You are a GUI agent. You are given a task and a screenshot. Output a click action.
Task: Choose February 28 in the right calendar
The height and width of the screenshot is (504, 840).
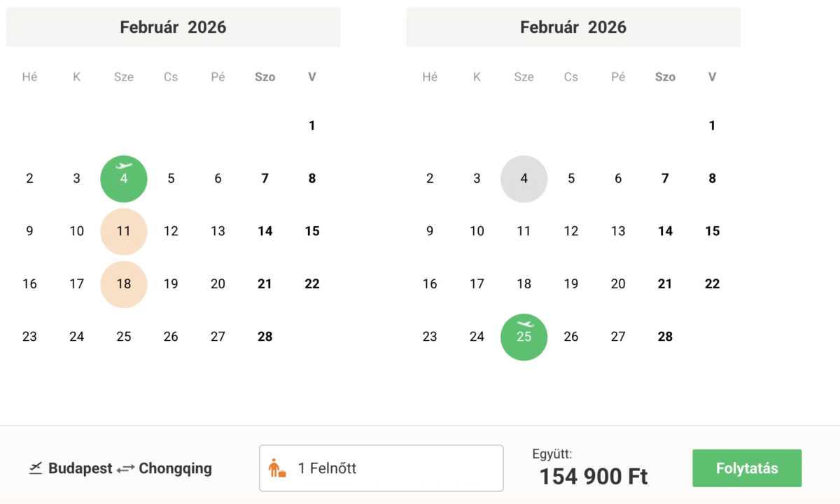click(x=665, y=337)
